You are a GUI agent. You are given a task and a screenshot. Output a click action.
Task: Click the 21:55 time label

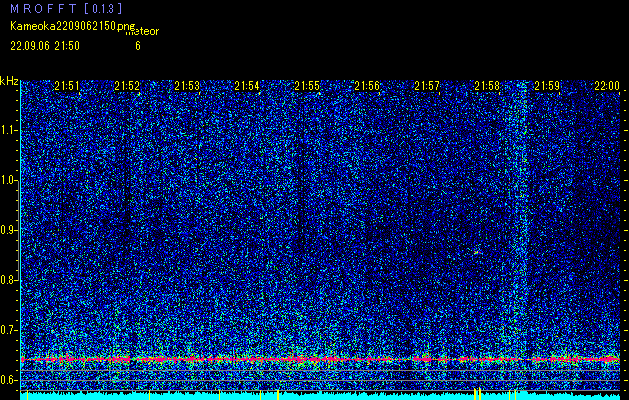307,86
